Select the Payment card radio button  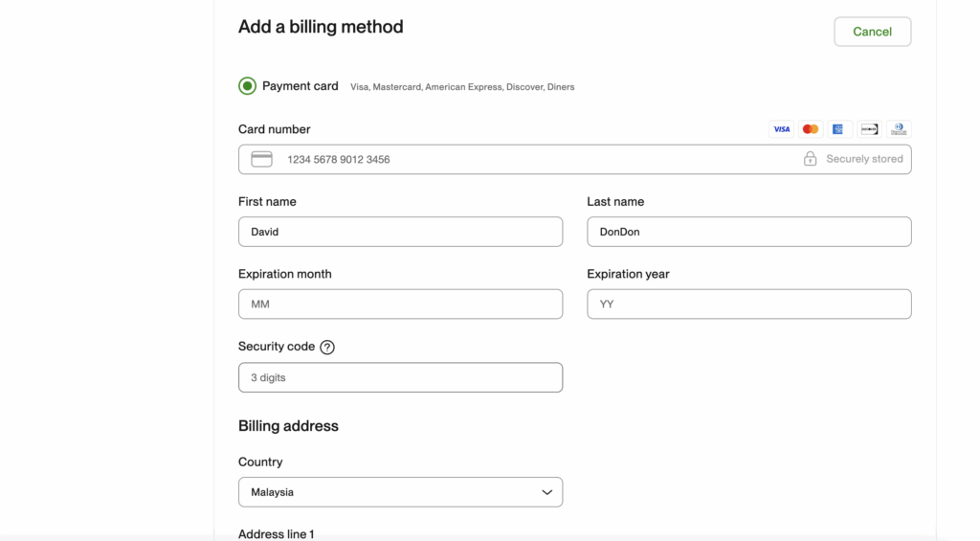click(x=248, y=86)
